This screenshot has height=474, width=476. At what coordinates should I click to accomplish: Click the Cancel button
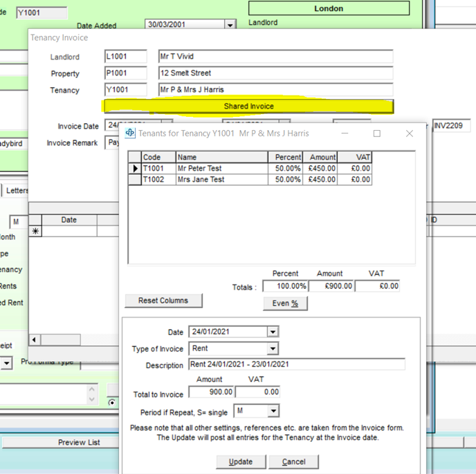click(293, 462)
